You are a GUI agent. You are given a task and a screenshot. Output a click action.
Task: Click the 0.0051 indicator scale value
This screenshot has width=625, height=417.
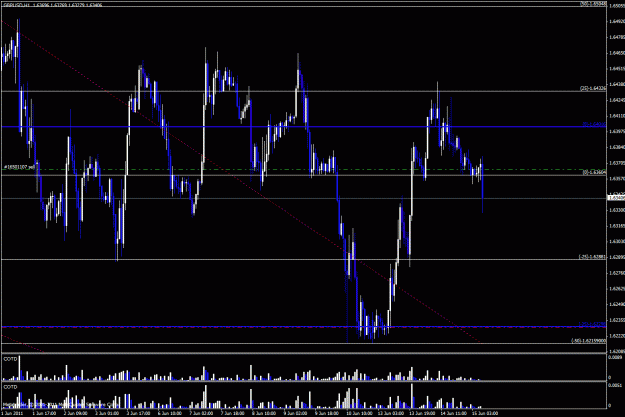tap(613, 386)
